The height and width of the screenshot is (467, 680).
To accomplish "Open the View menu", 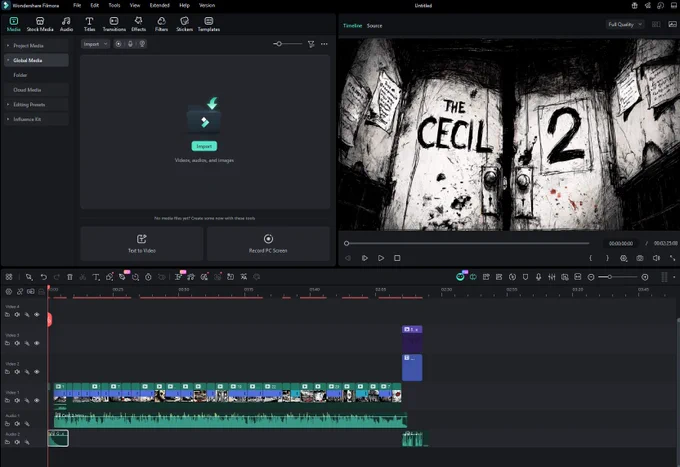I will [135, 5].
